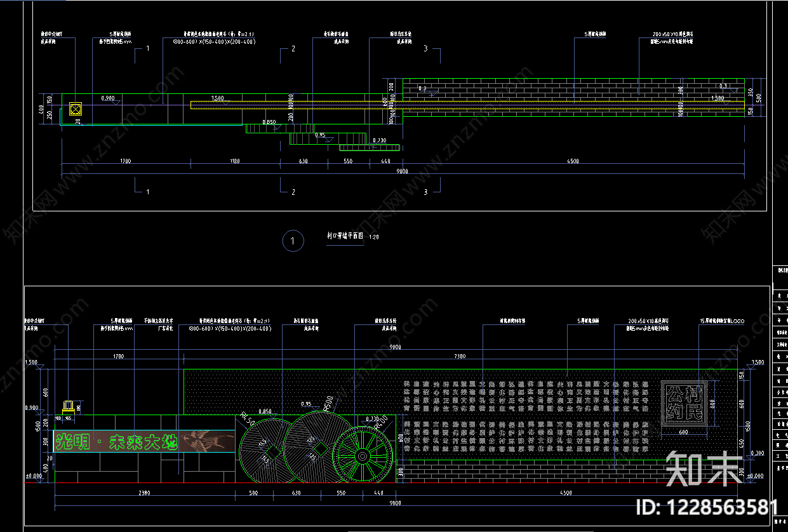Select the engraved village rules text wall

(526, 417)
